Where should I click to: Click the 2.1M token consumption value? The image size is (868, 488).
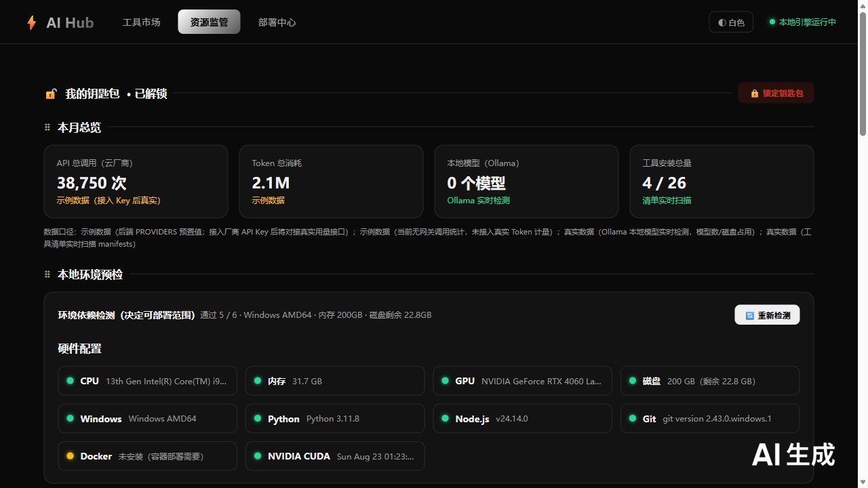pos(271,183)
